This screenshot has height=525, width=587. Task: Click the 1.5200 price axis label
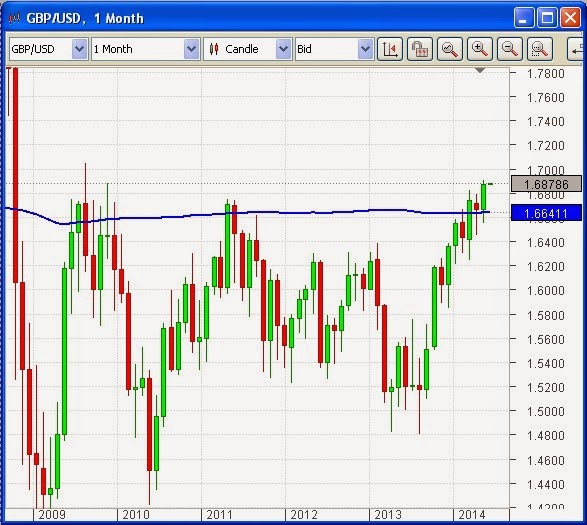tap(545, 387)
